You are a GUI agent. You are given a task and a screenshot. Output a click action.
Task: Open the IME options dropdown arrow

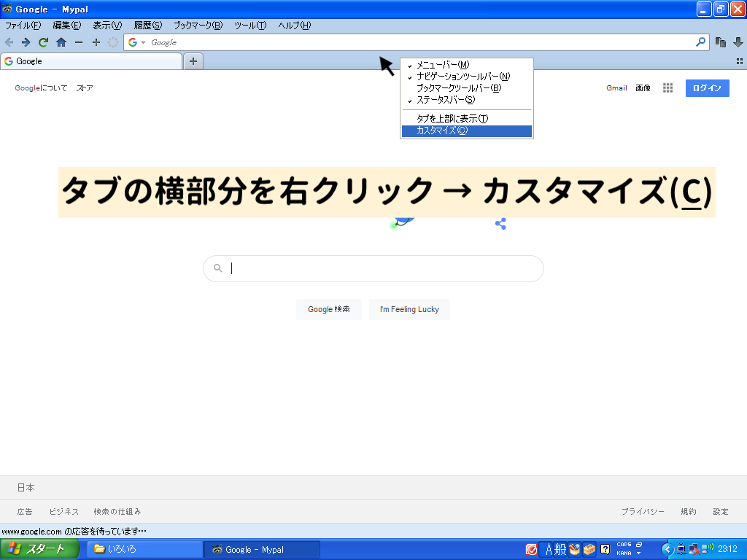pyautogui.click(x=638, y=553)
